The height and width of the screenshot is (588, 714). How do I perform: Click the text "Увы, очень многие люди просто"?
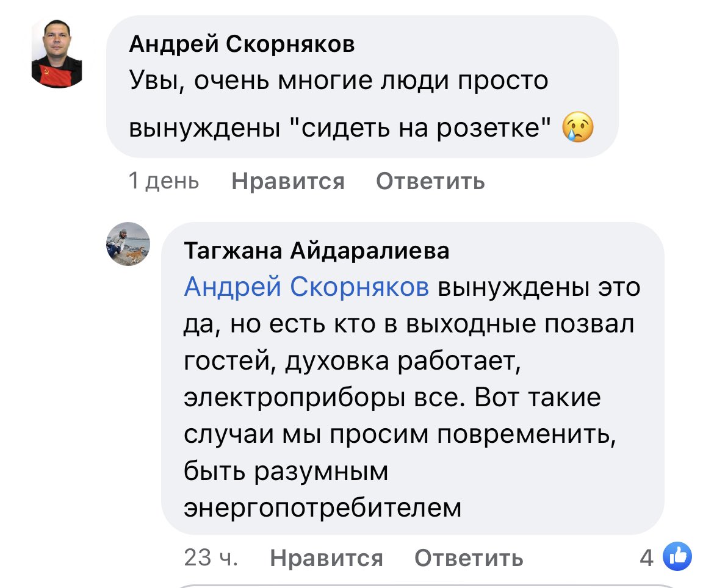339,81
